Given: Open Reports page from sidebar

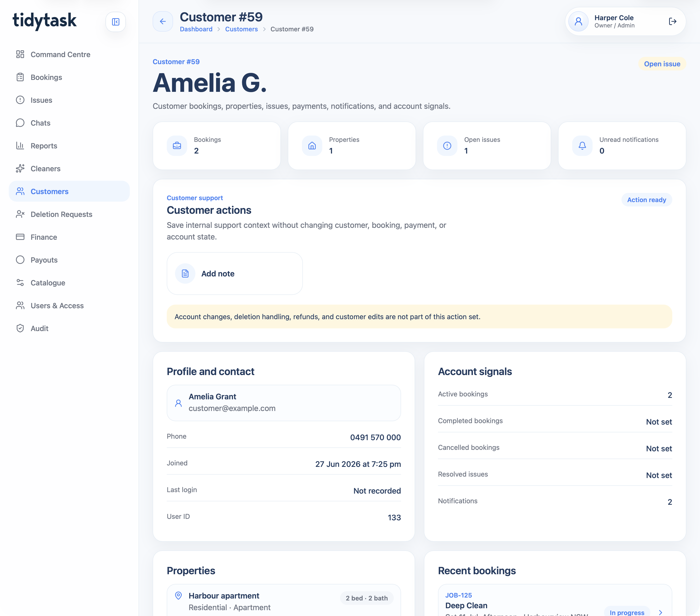Looking at the screenshot, I should point(69,146).
